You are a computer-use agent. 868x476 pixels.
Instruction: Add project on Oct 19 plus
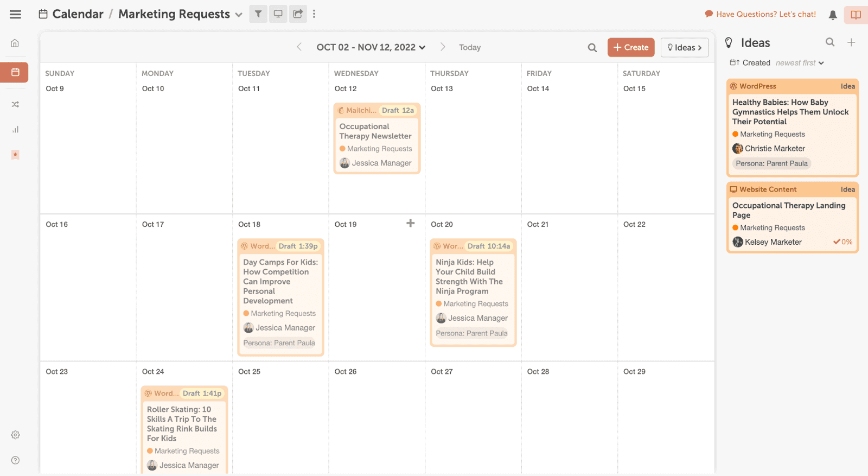click(411, 223)
